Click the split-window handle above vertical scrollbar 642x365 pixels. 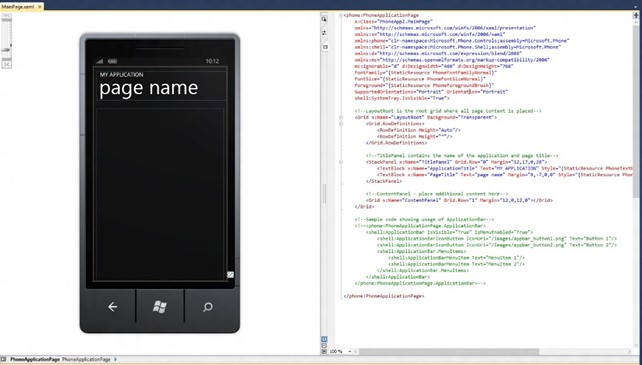point(637,16)
